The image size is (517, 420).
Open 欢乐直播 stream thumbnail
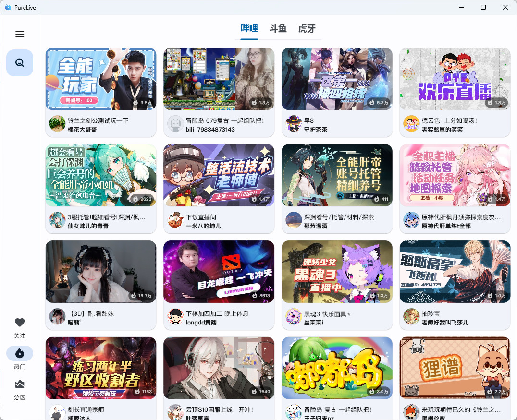tap(455, 79)
